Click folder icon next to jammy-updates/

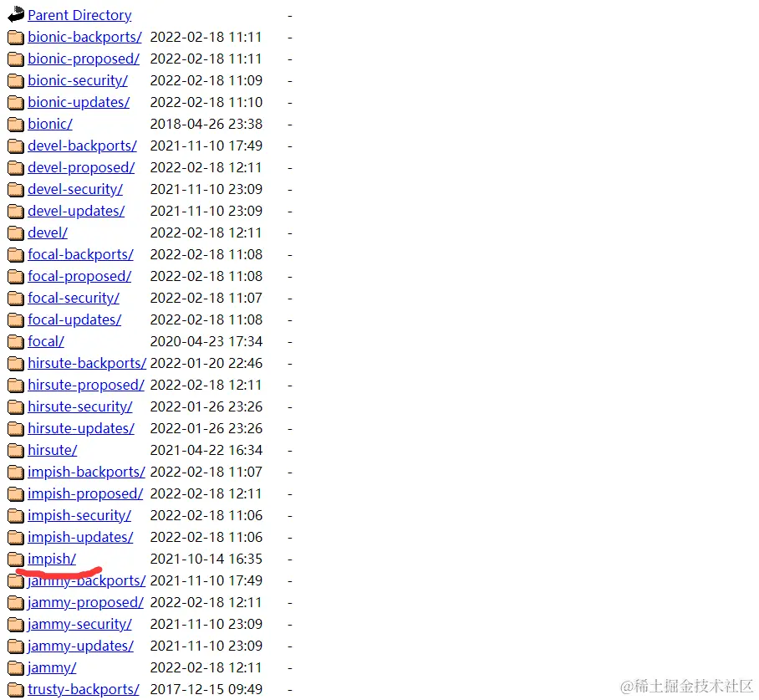(x=16, y=646)
